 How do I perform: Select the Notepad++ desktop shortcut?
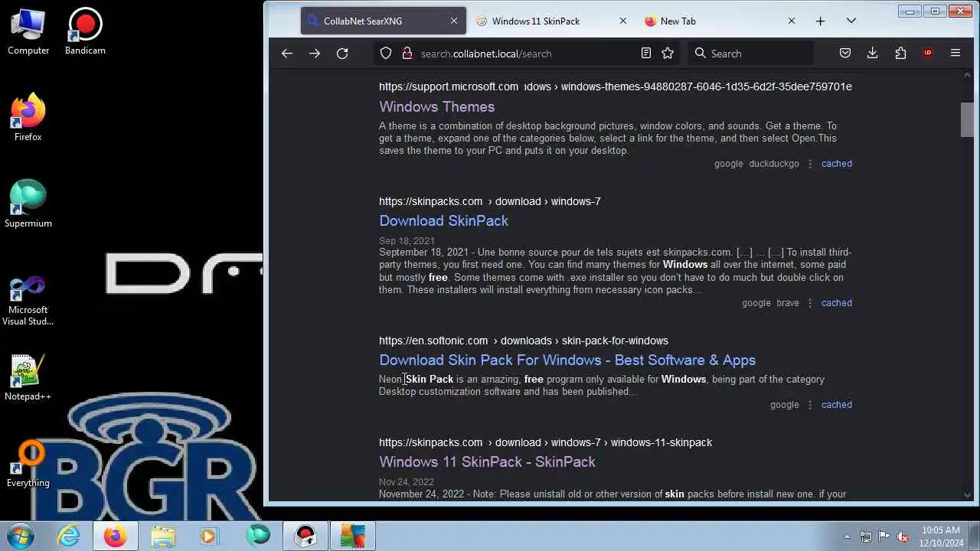[x=28, y=378]
